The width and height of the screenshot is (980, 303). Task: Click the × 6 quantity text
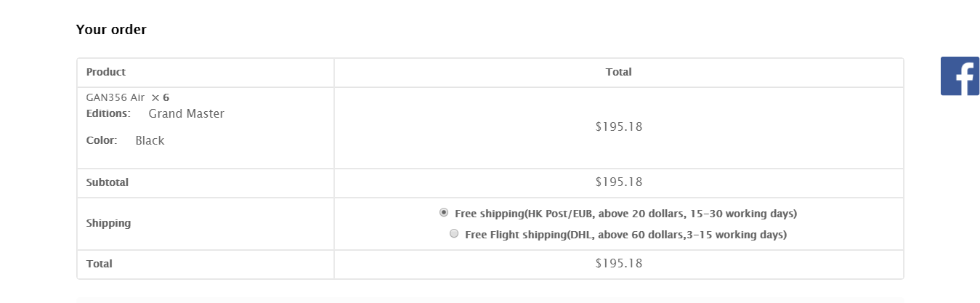(x=161, y=97)
